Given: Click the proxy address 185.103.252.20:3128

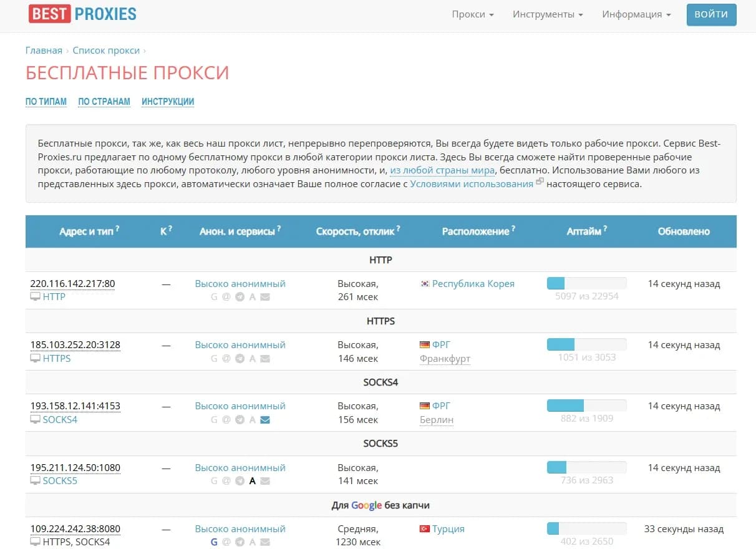Looking at the screenshot, I should tap(75, 345).
